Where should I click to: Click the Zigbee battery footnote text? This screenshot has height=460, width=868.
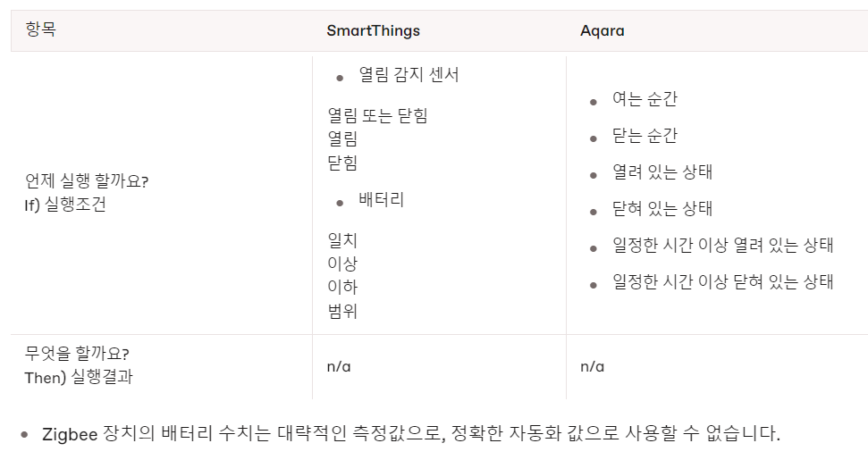[411, 435]
